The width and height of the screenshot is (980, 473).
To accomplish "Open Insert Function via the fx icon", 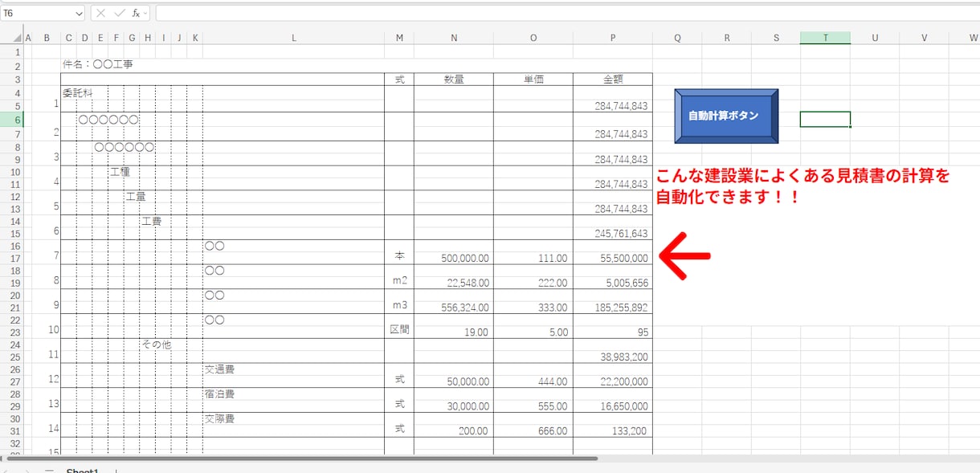I will click(137, 13).
